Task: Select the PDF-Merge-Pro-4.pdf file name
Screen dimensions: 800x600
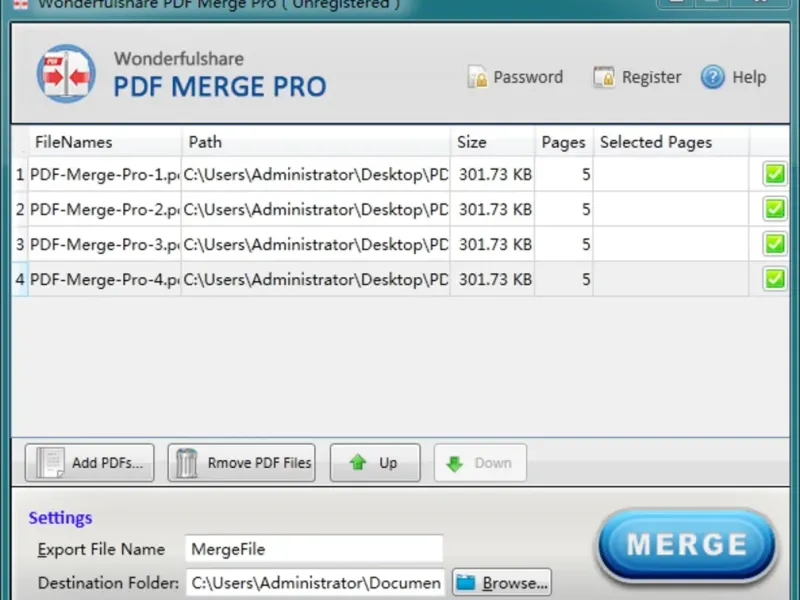Action: click(105, 279)
